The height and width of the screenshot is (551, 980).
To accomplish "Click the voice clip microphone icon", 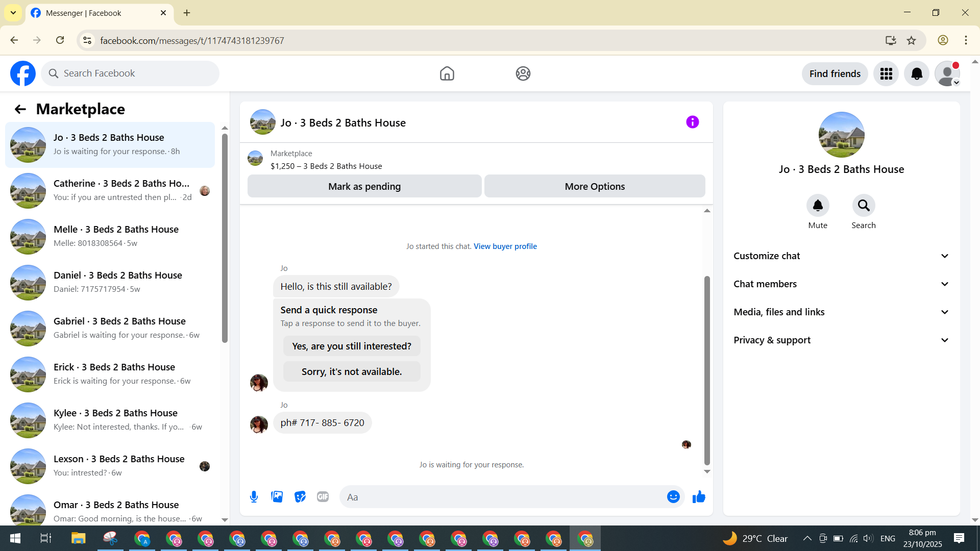I will click(x=254, y=497).
